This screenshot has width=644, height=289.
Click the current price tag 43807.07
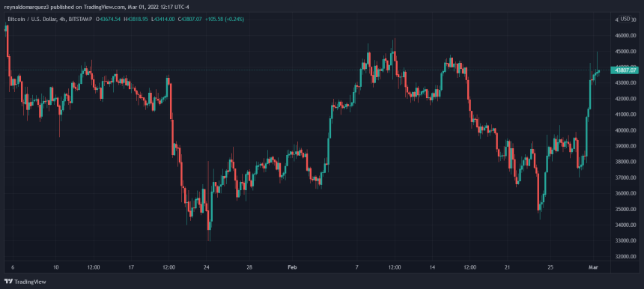click(625, 70)
